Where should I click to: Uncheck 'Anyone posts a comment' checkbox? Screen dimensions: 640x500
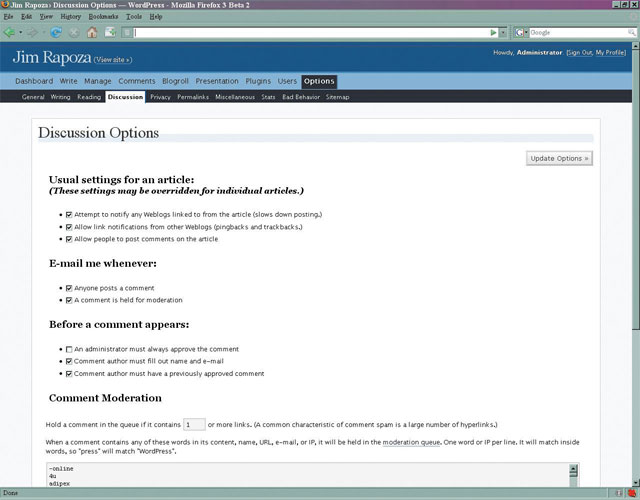click(69, 288)
